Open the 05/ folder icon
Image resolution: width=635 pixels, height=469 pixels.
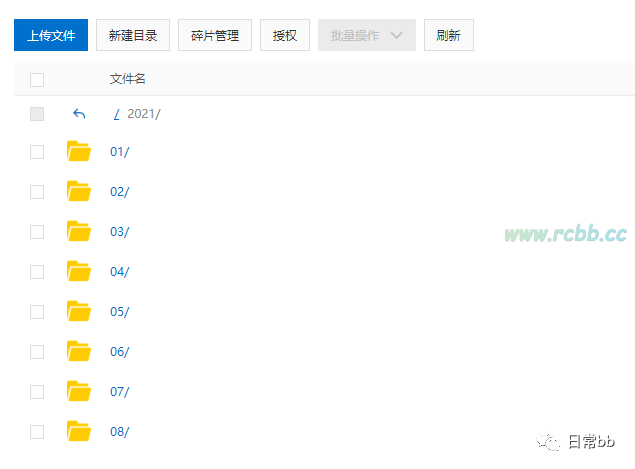pyautogui.click(x=79, y=311)
